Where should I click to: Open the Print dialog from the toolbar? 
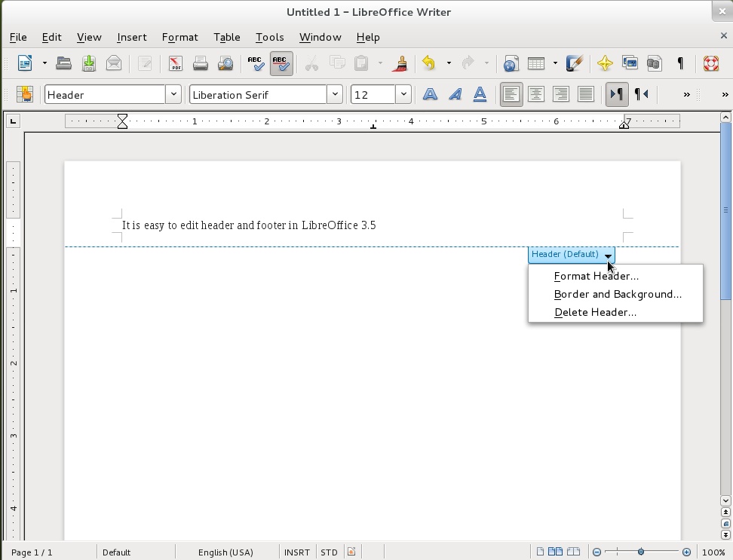click(x=201, y=63)
